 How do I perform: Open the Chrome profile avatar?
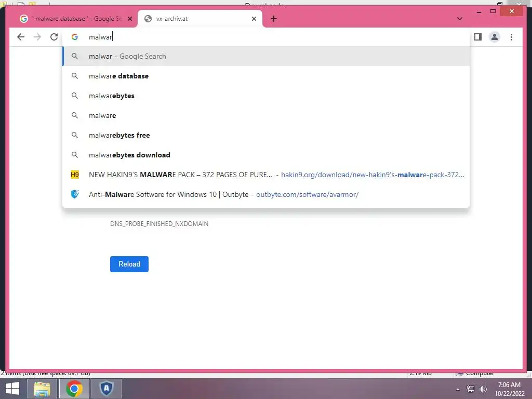point(495,37)
